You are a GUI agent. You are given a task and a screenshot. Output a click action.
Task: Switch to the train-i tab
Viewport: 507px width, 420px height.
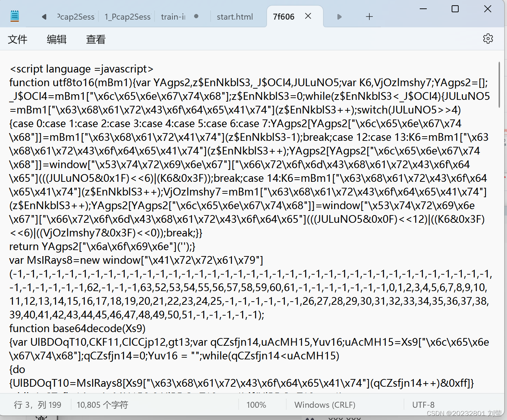(173, 17)
